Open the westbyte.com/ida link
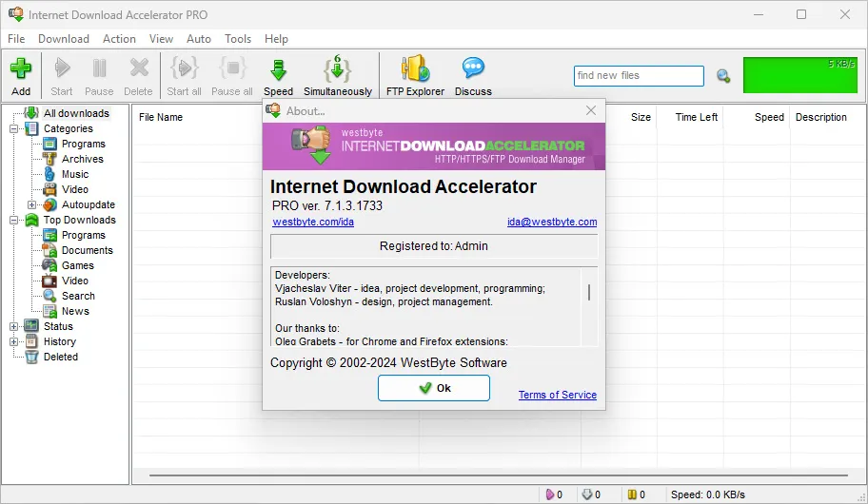This screenshot has width=868, height=504. (313, 222)
